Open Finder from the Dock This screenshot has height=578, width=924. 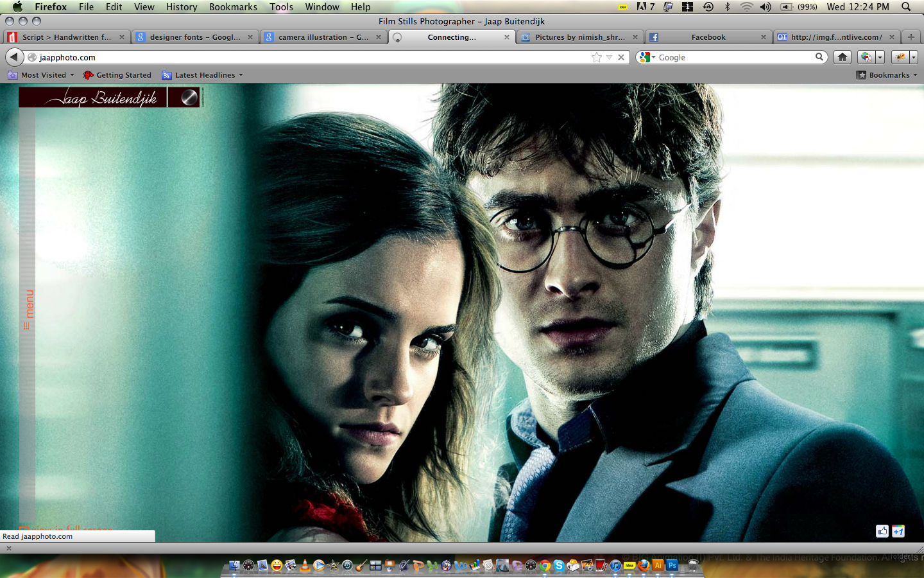234,566
